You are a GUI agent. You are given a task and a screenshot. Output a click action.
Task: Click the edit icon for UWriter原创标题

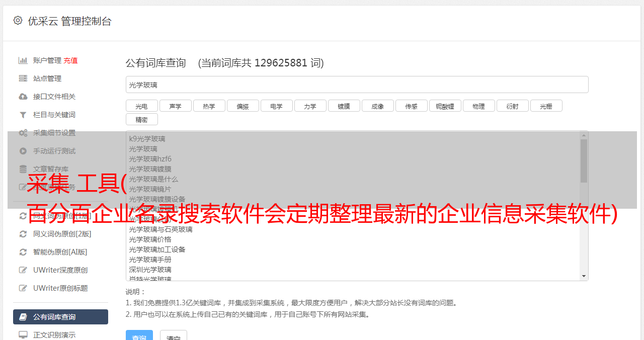coord(23,288)
